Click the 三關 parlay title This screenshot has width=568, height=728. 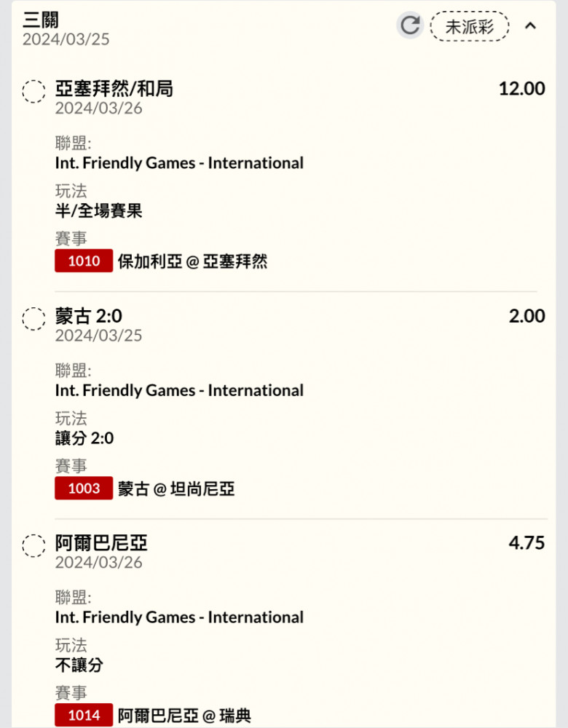tap(41, 20)
